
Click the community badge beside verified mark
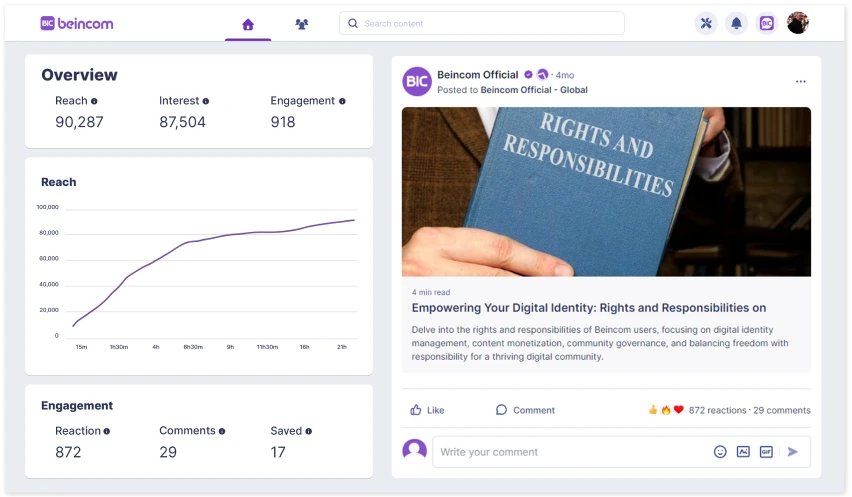(542, 74)
